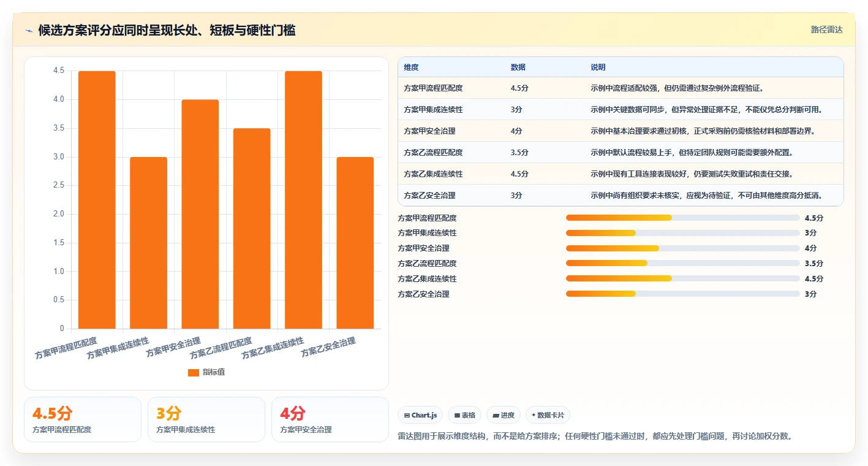The width and height of the screenshot is (868, 466).
Task: Click the 方案乙流程匹配度 chart bar
Action: 252,229
